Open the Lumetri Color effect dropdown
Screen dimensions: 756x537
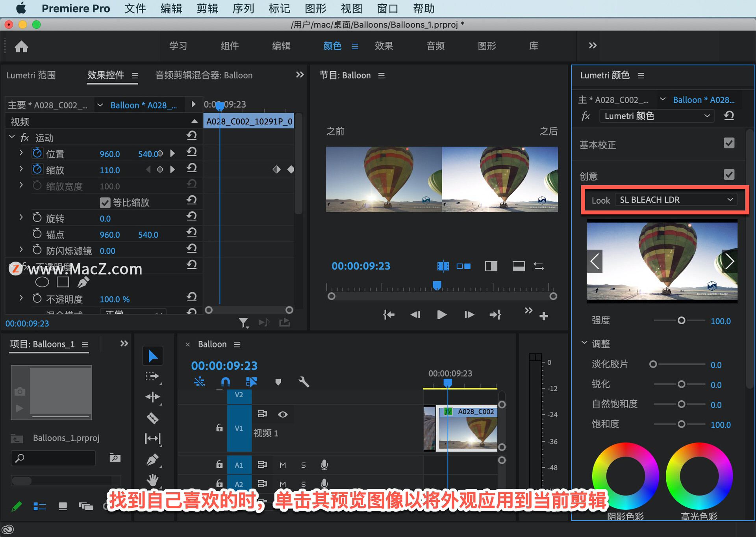pyautogui.click(x=656, y=116)
